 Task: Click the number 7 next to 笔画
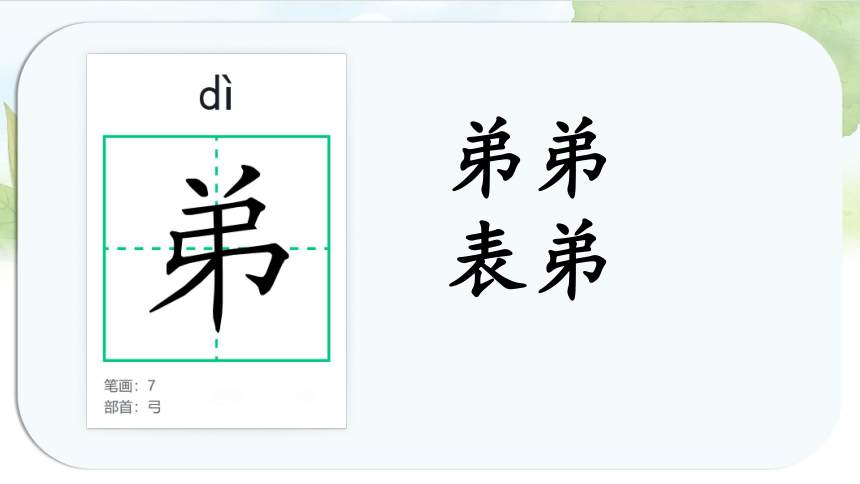coord(151,386)
